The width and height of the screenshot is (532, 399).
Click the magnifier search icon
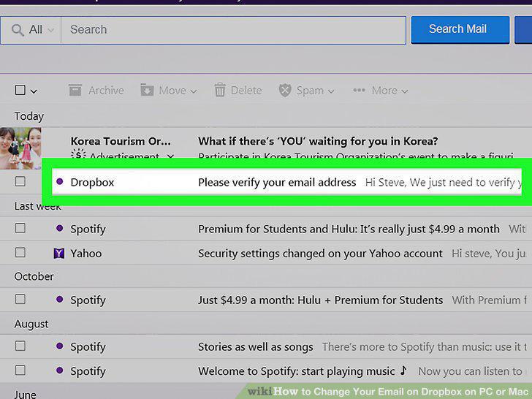18,30
